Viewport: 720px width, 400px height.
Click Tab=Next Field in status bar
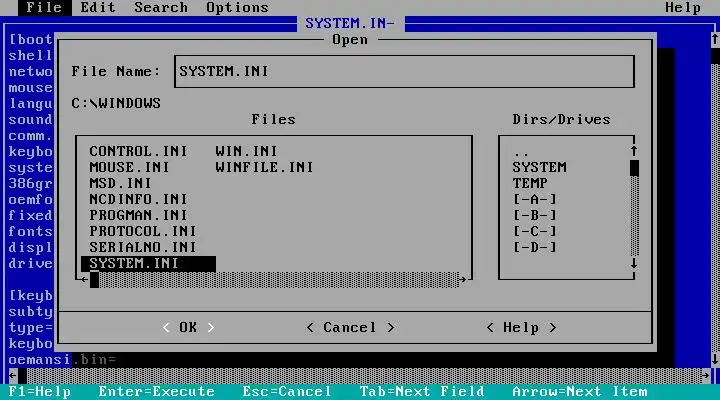(x=422, y=392)
